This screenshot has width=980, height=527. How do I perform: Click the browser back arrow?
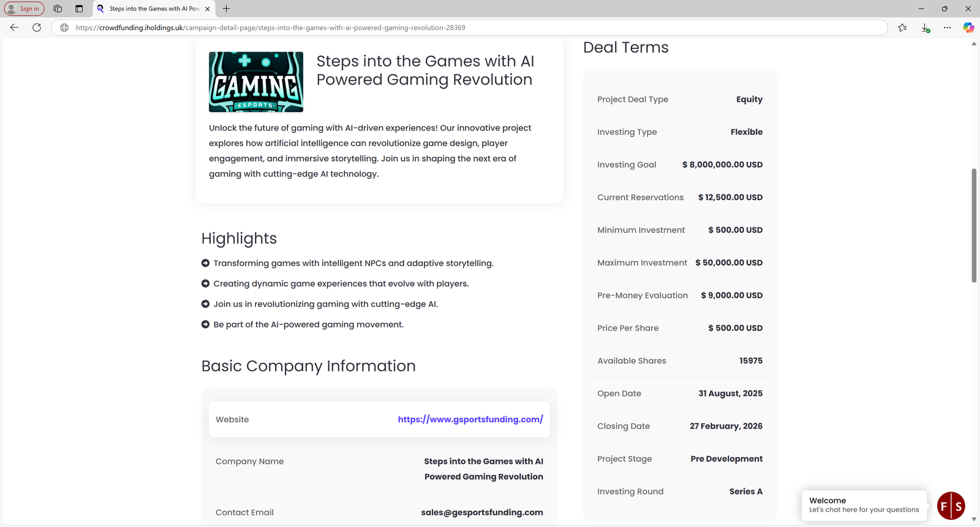coord(14,28)
